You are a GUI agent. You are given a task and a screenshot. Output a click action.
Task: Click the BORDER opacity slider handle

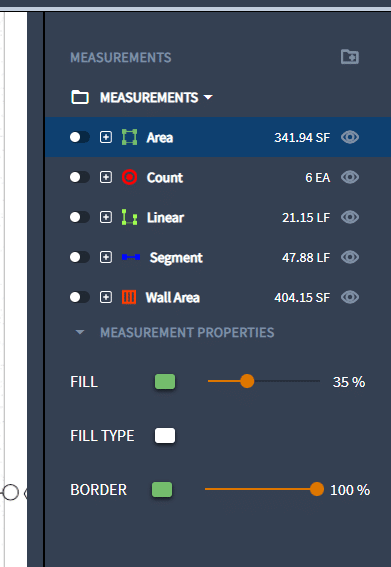[x=317, y=489]
